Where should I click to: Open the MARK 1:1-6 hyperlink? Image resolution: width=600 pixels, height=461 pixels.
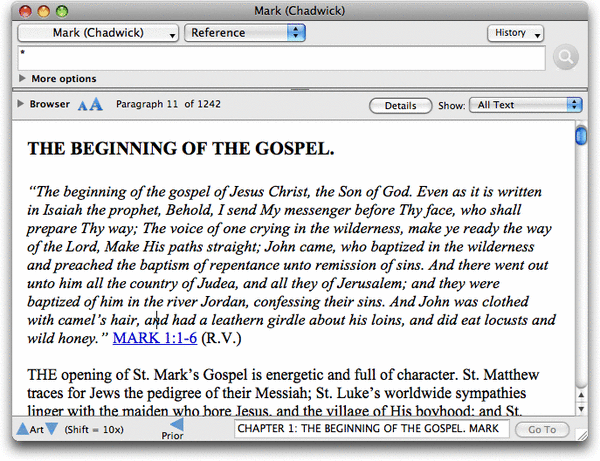(x=154, y=339)
